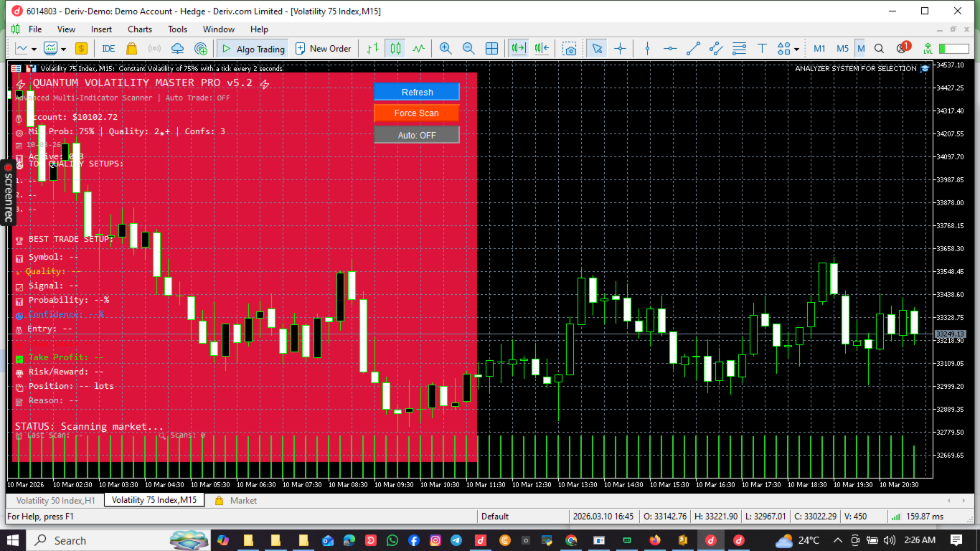Switch chart to line chart
This screenshot has width=980, height=551.
coord(418,49)
